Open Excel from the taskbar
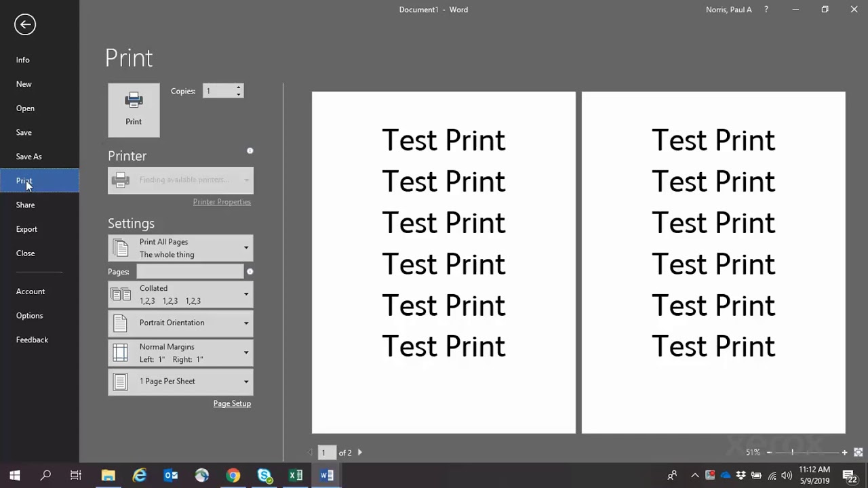 (296, 476)
